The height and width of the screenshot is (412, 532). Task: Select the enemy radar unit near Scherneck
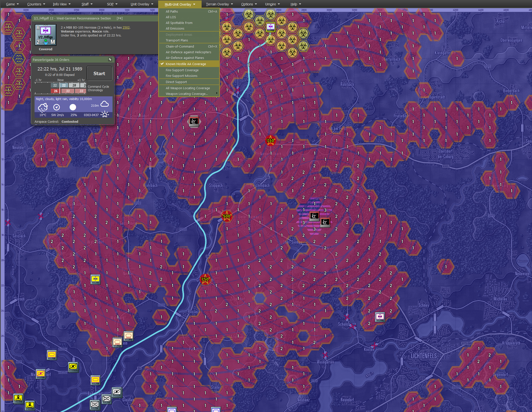click(x=194, y=121)
